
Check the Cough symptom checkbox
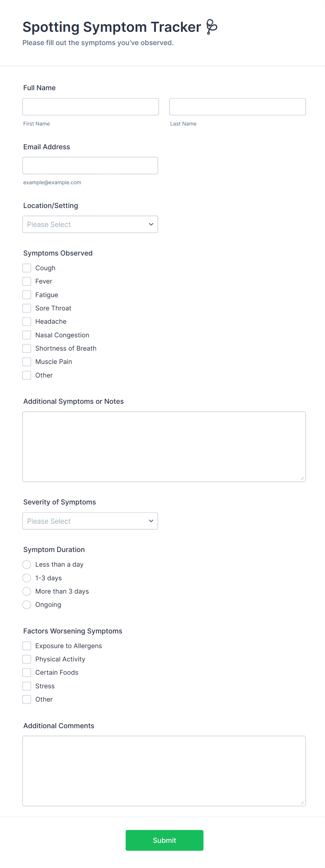(x=27, y=268)
